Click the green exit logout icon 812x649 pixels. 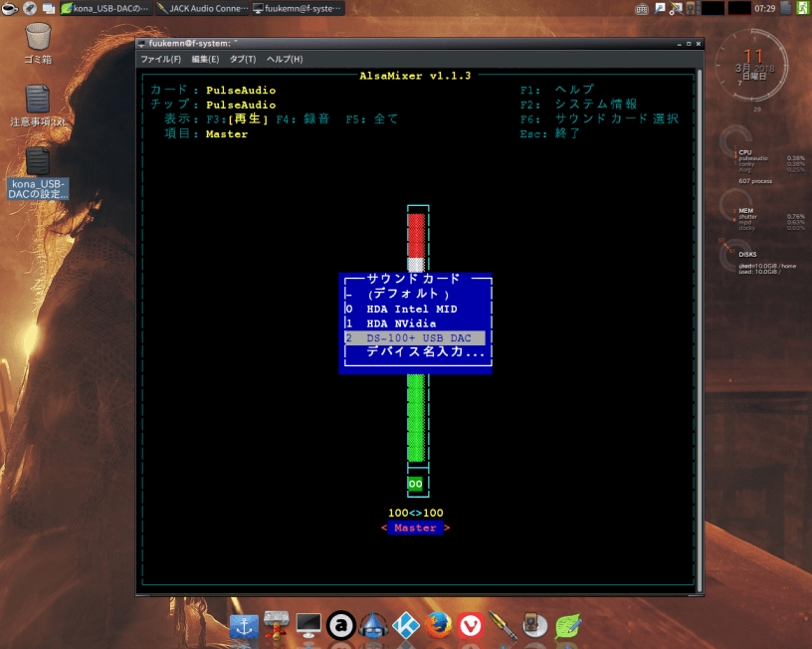tap(803, 8)
